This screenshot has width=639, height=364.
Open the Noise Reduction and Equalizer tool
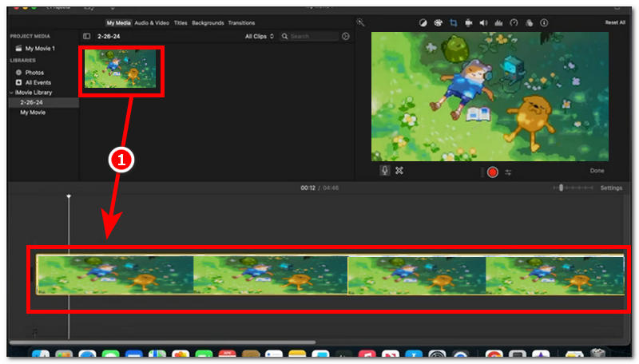pos(498,23)
